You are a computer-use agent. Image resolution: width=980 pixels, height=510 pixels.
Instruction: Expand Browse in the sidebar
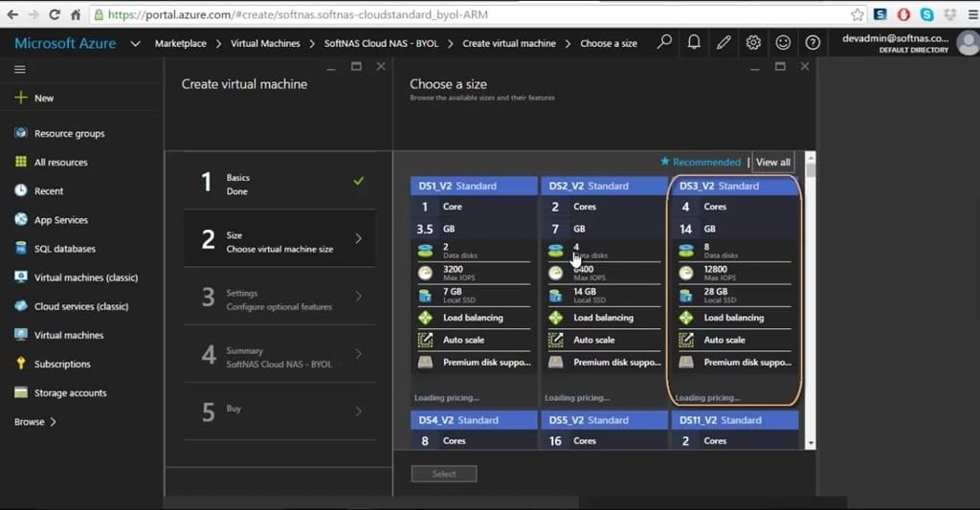35,422
